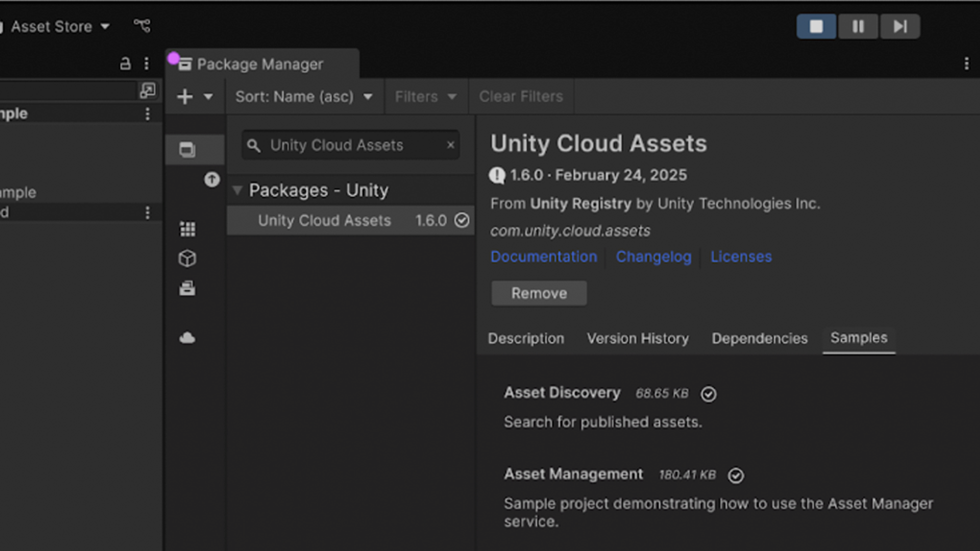980x551 pixels.
Task: Clear the Unity Cloud Assets search text
Action: (x=451, y=145)
